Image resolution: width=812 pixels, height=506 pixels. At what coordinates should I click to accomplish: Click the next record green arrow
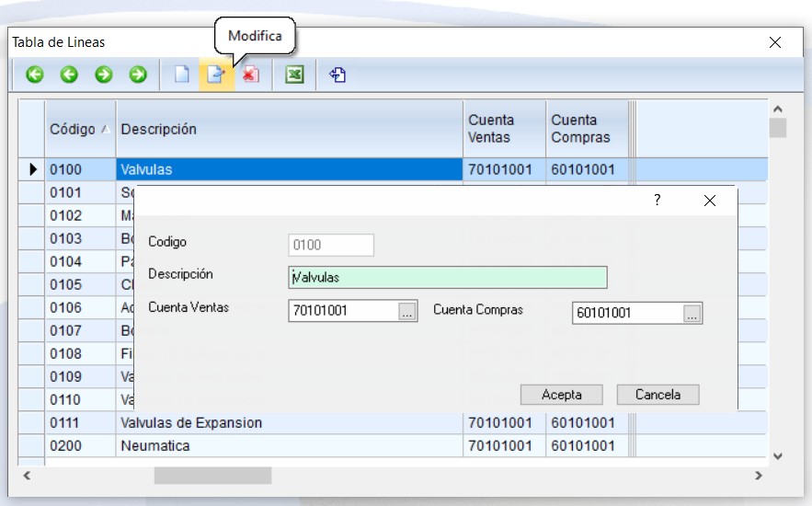click(x=104, y=75)
